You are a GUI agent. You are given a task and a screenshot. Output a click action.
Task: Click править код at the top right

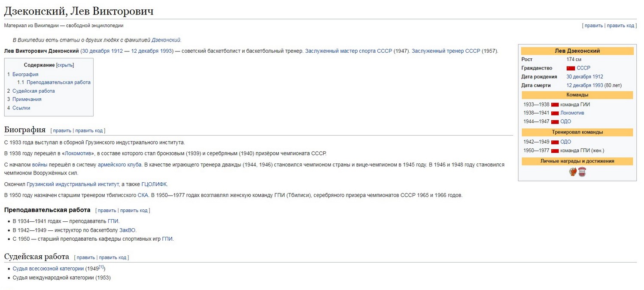point(620,26)
